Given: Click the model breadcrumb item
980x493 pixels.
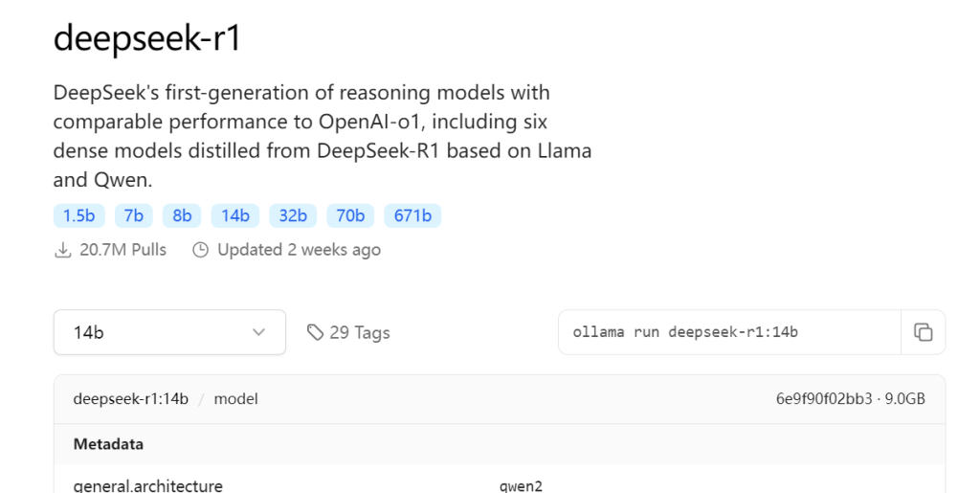Looking at the screenshot, I should 235,398.
